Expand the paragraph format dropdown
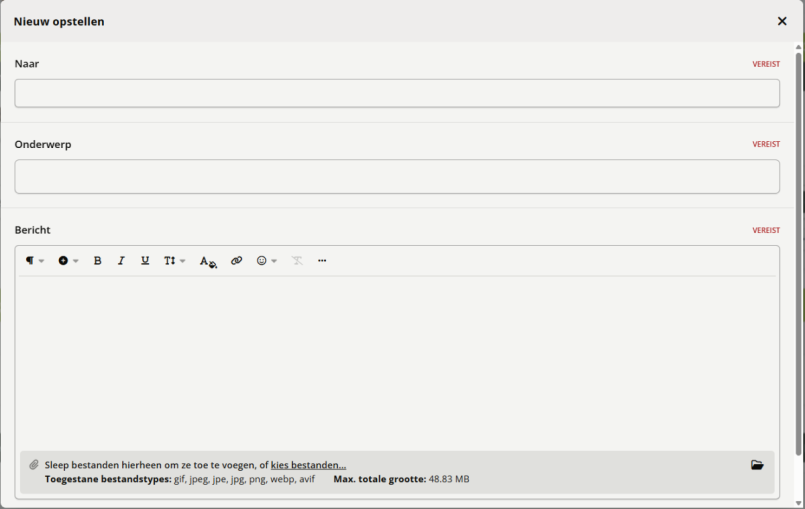Image resolution: width=805 pixels, height=509 pixels. (x=35, y=261)
